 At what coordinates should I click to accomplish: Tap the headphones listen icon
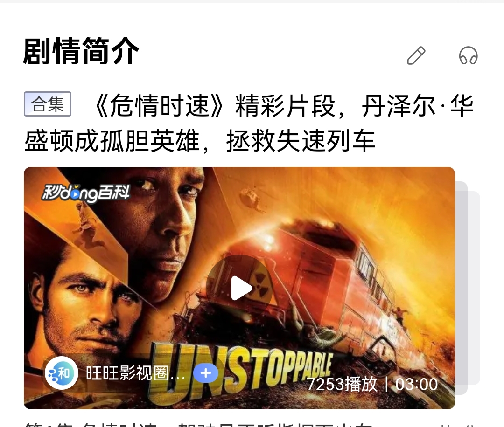[x=469, y=55]
